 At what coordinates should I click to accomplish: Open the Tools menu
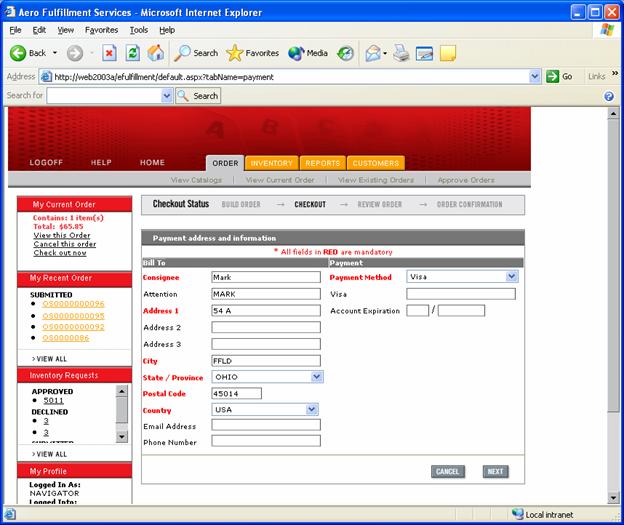(138, 30)
